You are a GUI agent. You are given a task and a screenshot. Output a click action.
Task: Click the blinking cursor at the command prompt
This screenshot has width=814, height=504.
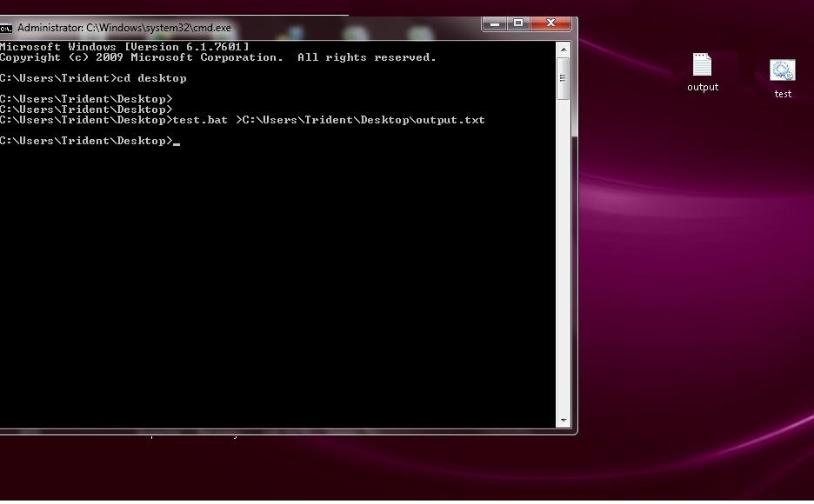pyautogui.click(x=178, y=142)
